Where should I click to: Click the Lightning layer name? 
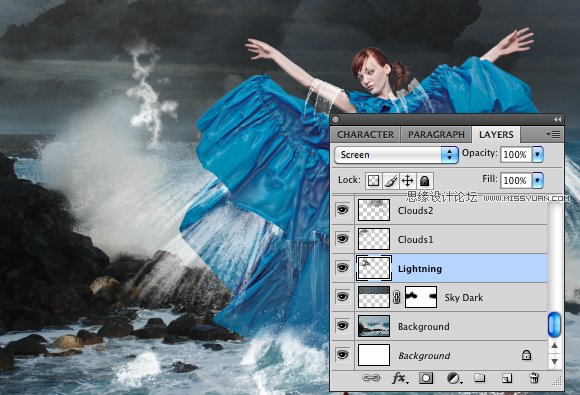[x=420, y=269]
